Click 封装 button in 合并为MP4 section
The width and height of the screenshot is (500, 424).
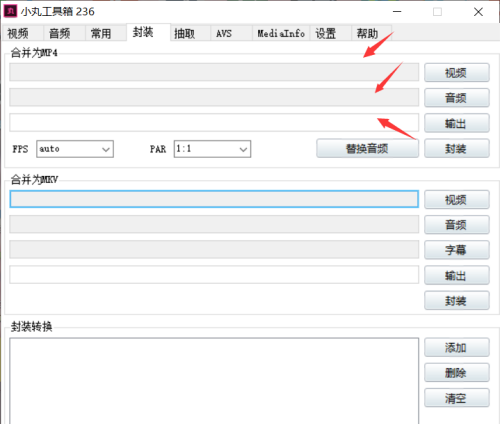click(457, 148)
